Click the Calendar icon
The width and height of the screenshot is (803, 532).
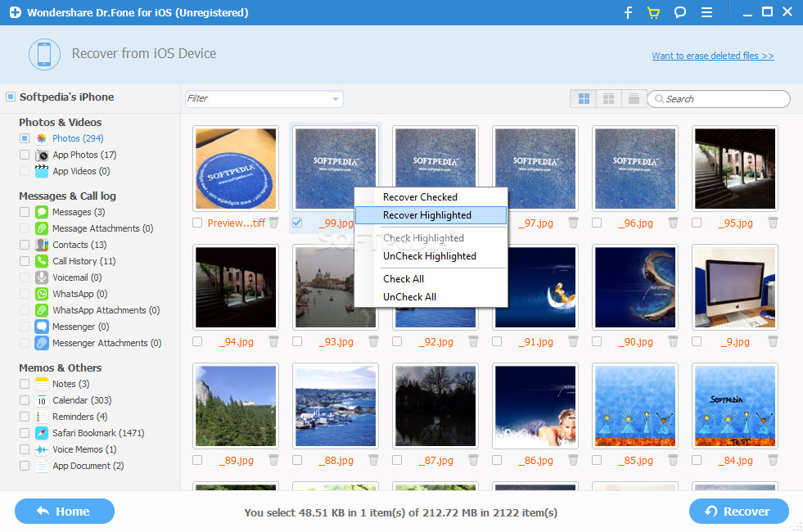click(x=42, y=400)
